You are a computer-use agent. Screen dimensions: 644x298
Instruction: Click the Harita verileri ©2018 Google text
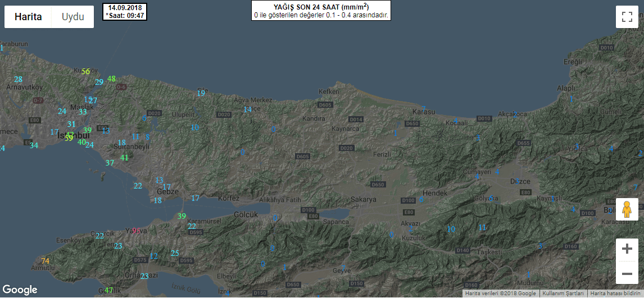pyautogui.click(x=500, y=294)
